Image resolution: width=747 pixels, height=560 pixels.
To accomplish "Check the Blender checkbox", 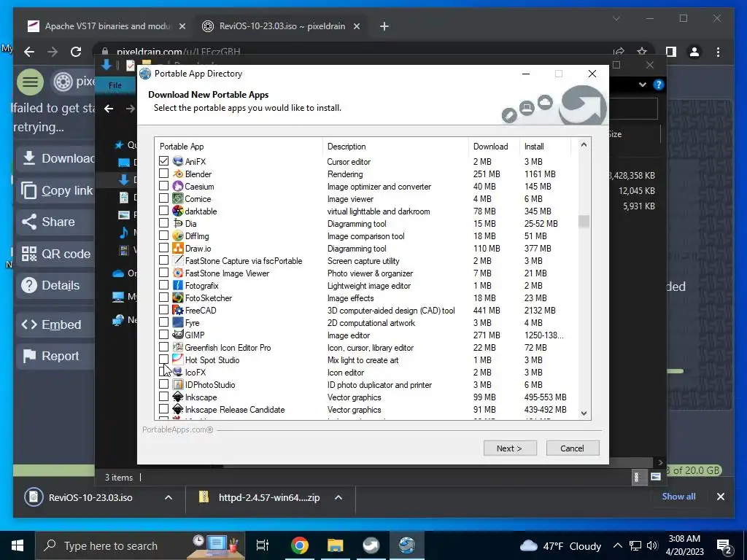I will tap(163, 174).
